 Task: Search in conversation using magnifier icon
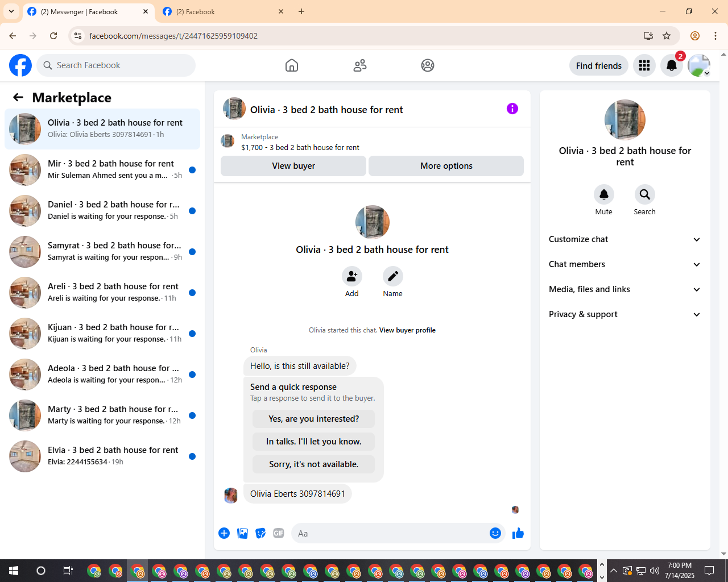coord(645,194)
